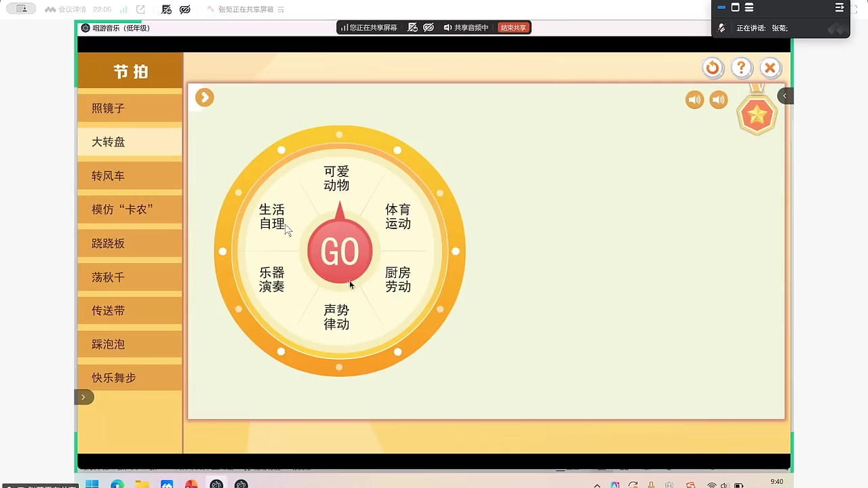Spin the wheel with the GO button
The height and width of the screenshot is (488, 868).
click(340, 251)
